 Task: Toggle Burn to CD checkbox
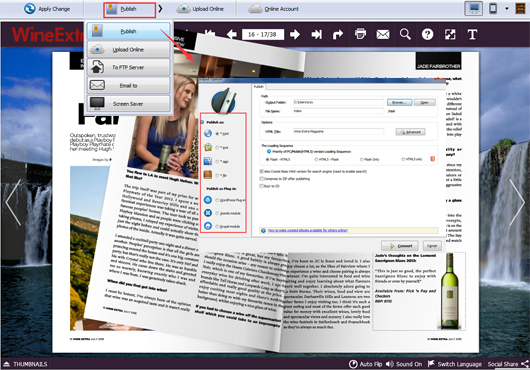[261, 186]
